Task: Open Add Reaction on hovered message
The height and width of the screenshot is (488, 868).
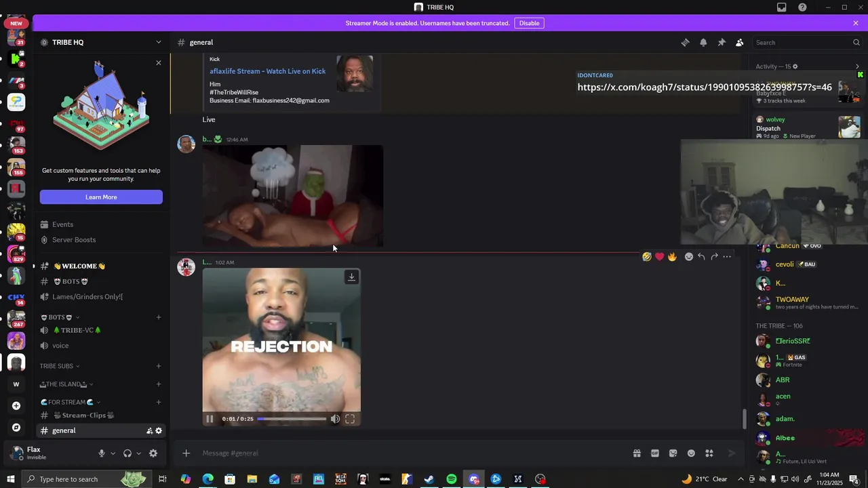Action: [688, 257]
